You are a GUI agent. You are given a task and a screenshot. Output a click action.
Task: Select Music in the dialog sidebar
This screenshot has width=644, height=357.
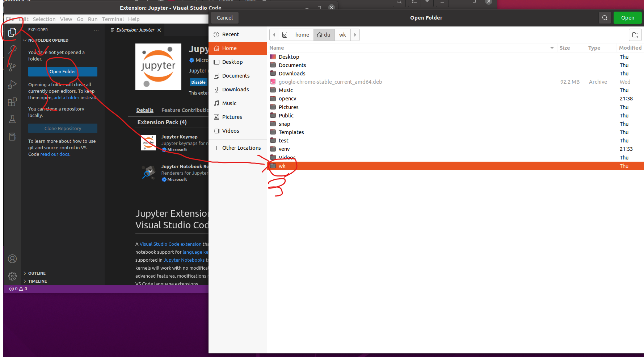coord(237,103)
